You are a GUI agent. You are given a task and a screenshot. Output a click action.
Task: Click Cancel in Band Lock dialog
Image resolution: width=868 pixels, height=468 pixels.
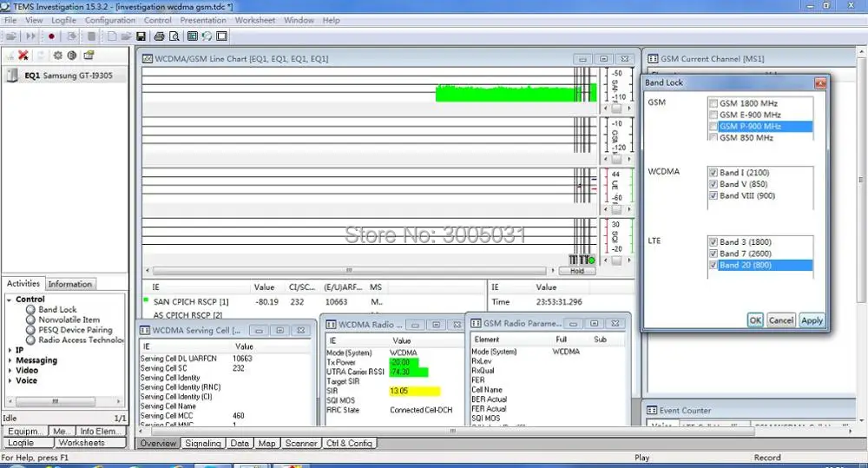point(781,320)
